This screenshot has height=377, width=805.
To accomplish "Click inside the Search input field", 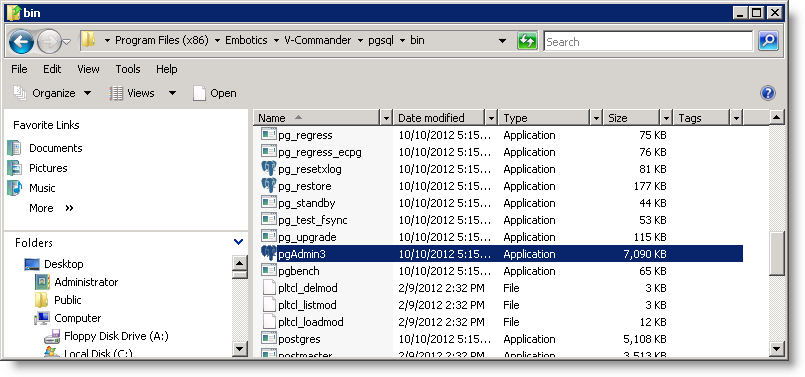I will (648, 42).
